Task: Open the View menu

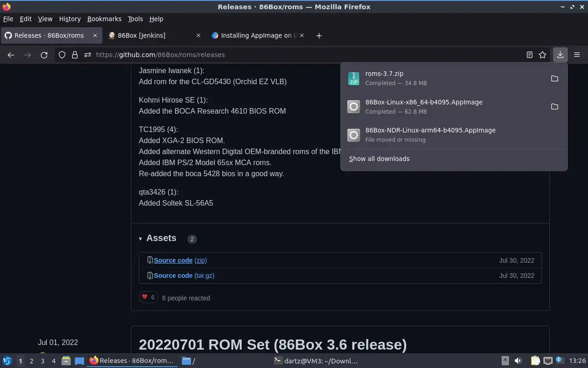Action: tap(45, 19)
